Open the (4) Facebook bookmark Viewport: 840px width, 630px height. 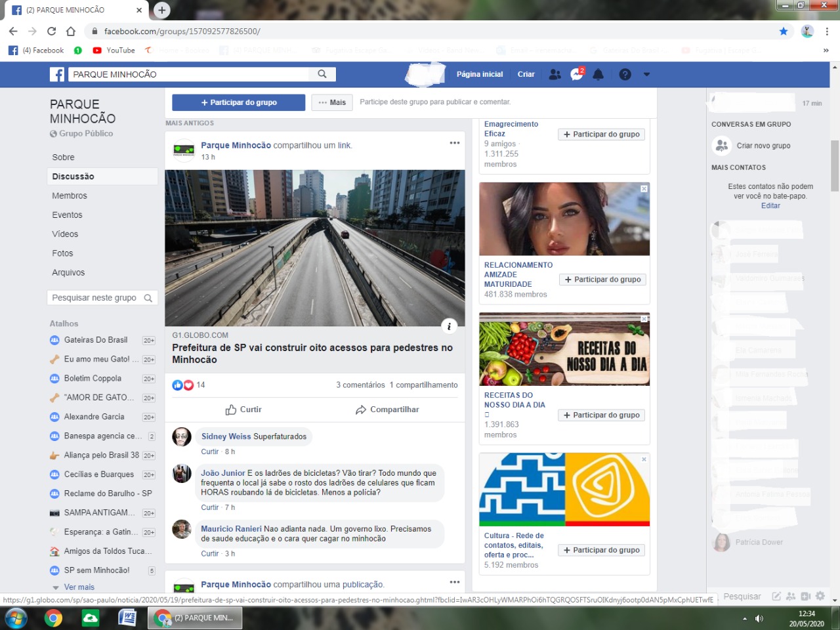coord(37,50)
